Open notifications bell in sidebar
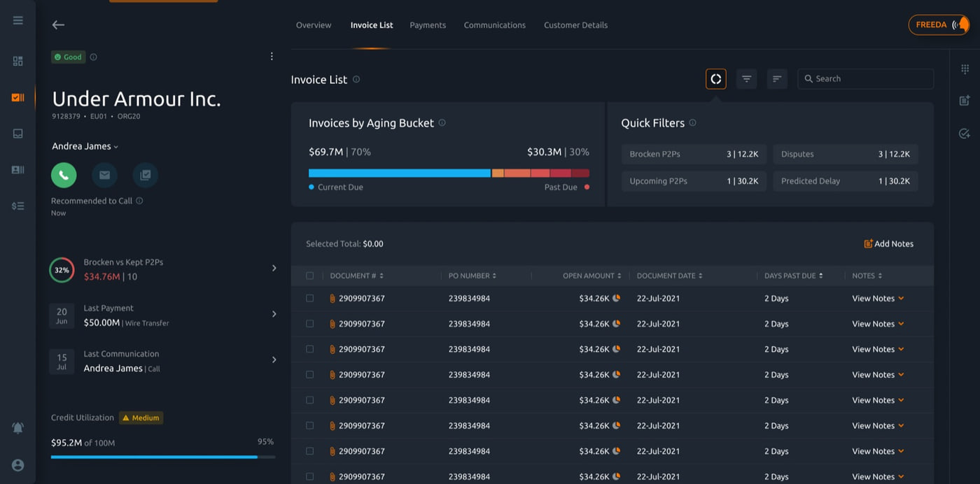Image resolution: width=980 pixels, height=484 pixels. point(18,427)
